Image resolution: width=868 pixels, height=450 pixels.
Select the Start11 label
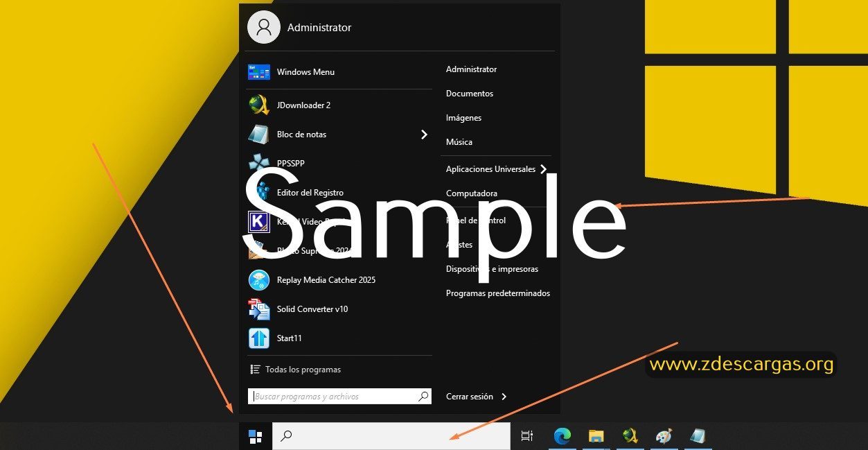[289, 338]
